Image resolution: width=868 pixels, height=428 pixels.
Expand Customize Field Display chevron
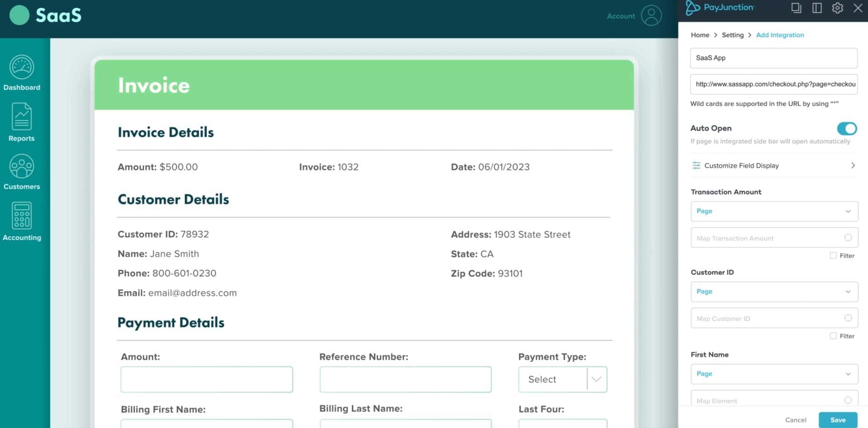(853, 165)
